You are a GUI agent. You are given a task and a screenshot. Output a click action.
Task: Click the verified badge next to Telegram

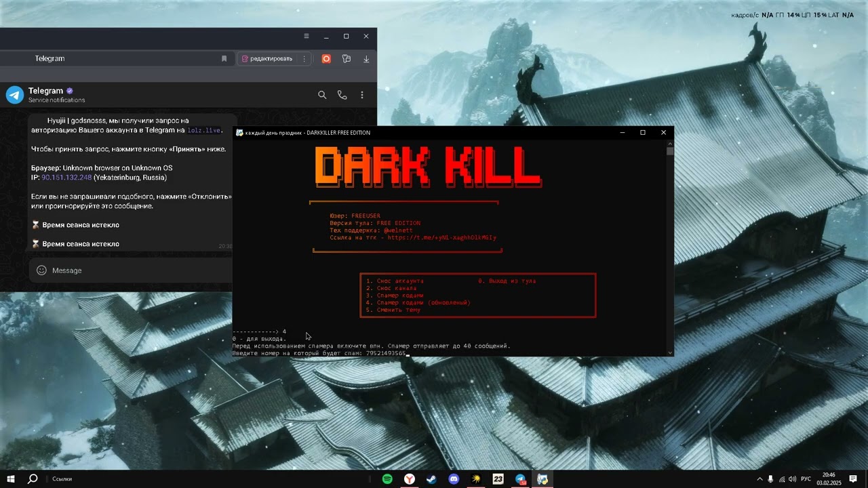69,91
